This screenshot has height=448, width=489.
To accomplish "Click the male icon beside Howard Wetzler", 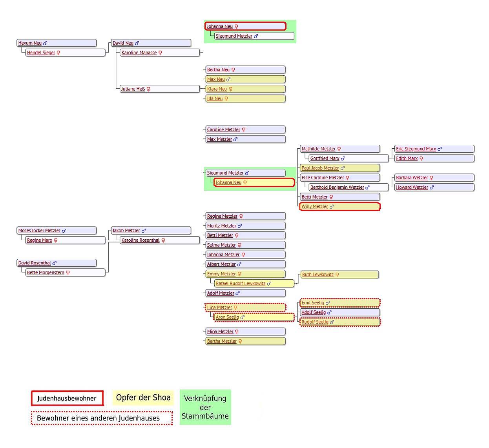I will (x=432, y=188).
